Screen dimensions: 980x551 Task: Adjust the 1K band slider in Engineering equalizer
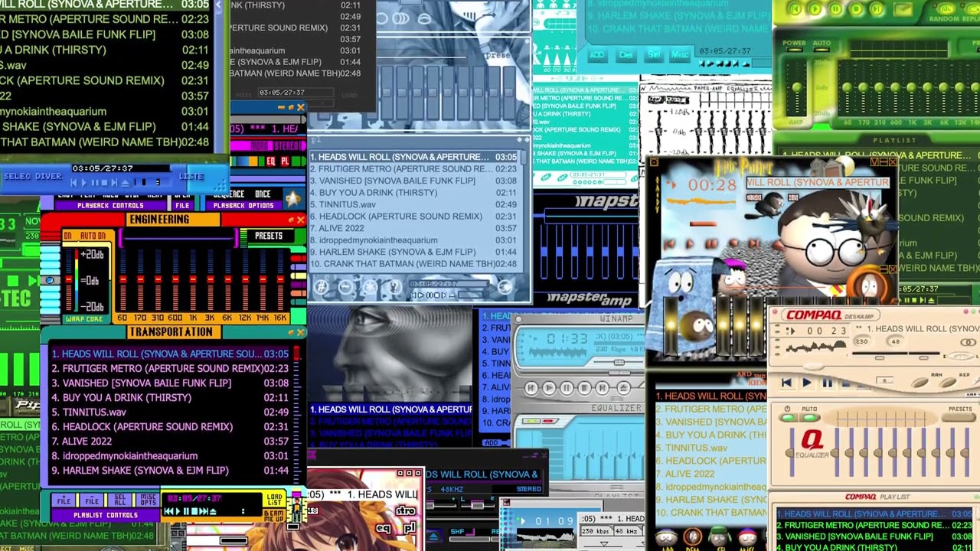(192, 279)
